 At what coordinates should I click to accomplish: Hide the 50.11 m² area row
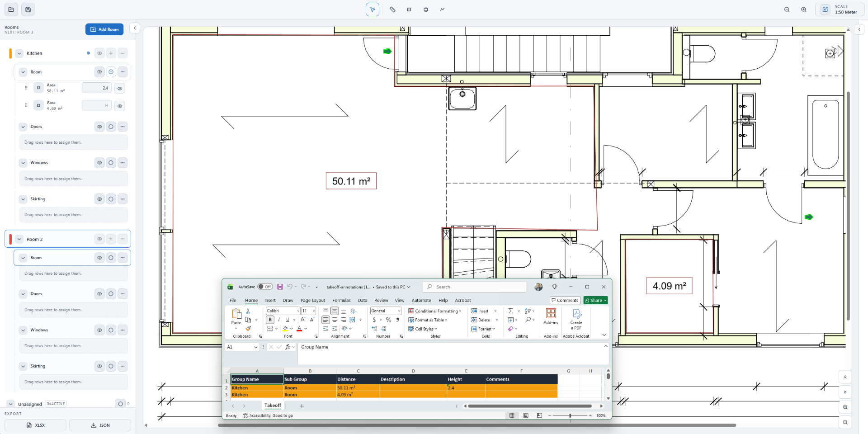click(120, 89)
